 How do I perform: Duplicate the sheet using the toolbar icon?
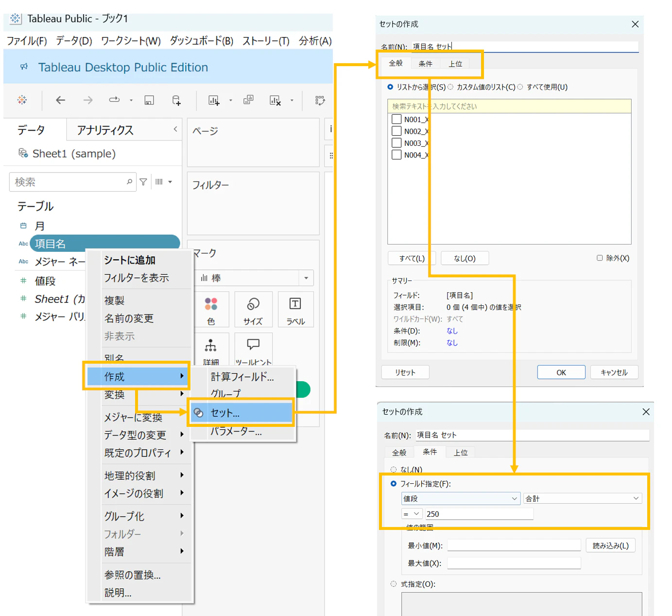click(248, 100)
